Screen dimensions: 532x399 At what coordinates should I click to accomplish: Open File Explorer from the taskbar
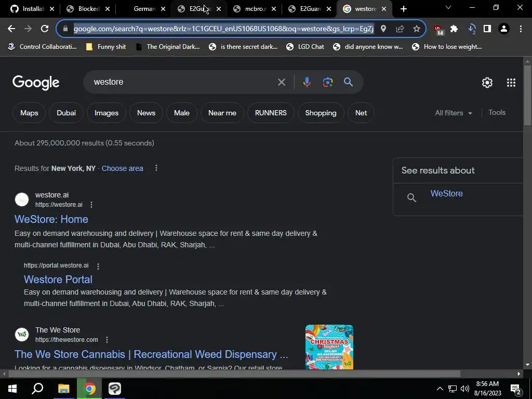coord(63,389)
